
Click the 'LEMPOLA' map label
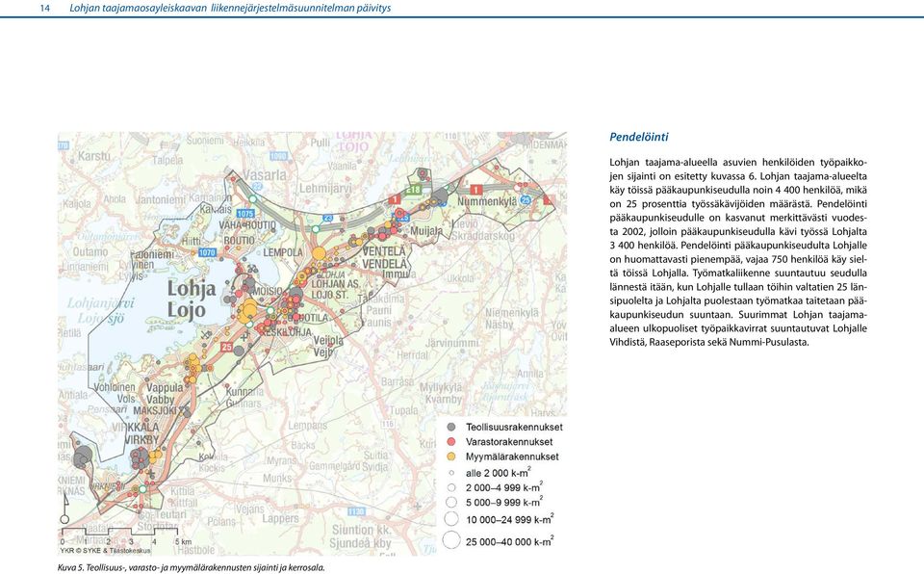tap(283, 252)
